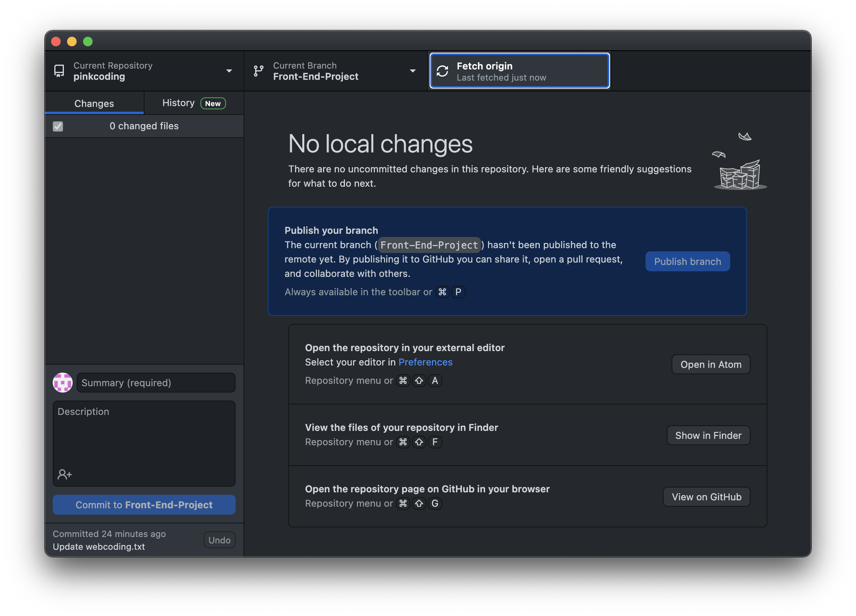Click the Changes tab icon

pyautogui.click(x=94, y=103)
